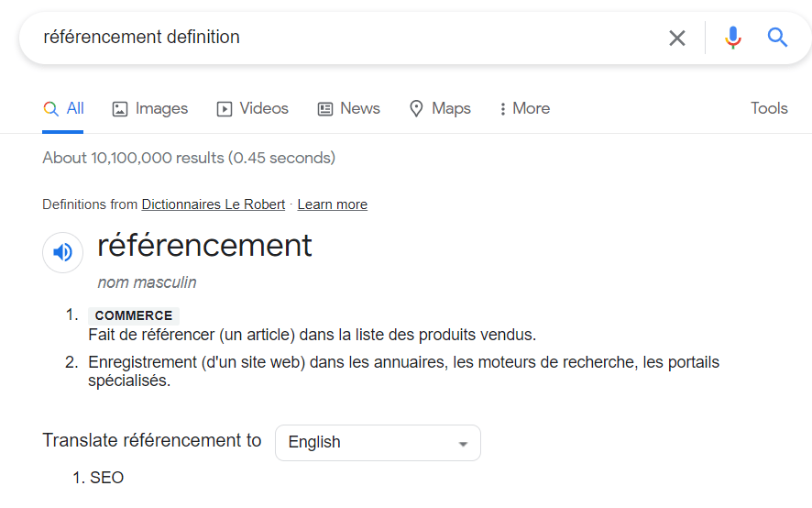The width and height of the screenshot is (812, 508).
Task: Click the Images tab icon
Action: 120,109
